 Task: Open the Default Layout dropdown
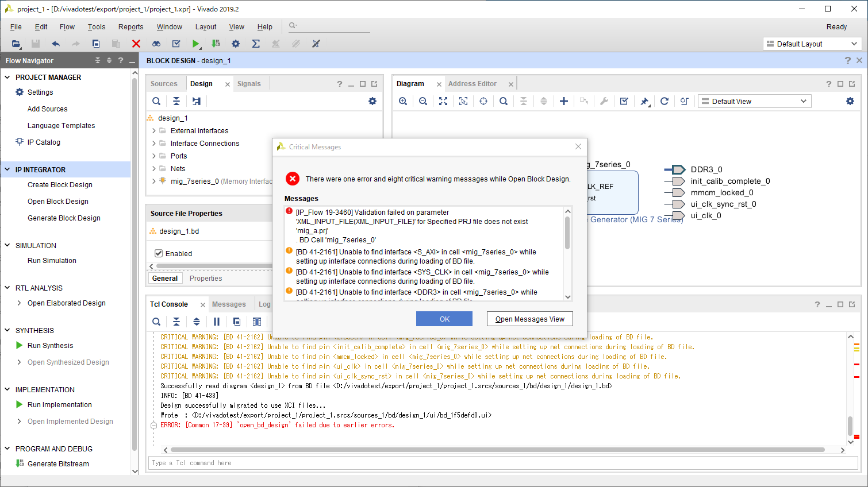click(x=812, y=44)
